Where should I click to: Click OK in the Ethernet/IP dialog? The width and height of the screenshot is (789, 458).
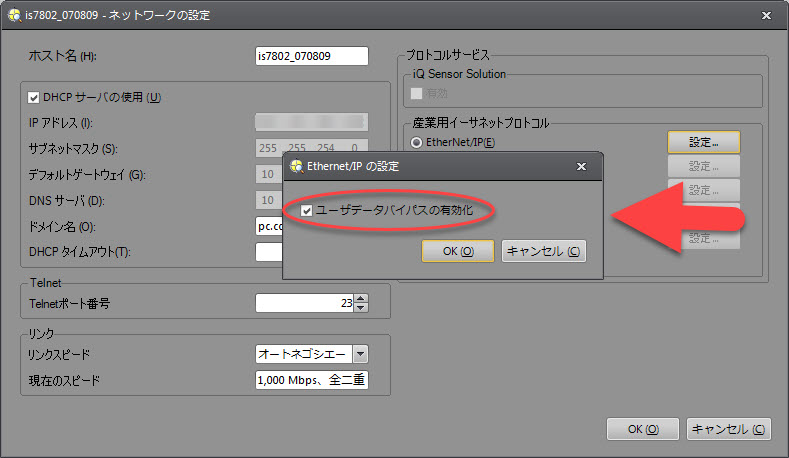[x=457, y=251]
